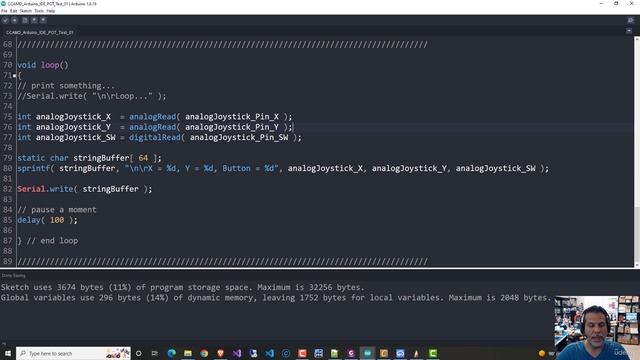640x360 pixels.
Task: Open the File menu
Action: tap(4, 11)
